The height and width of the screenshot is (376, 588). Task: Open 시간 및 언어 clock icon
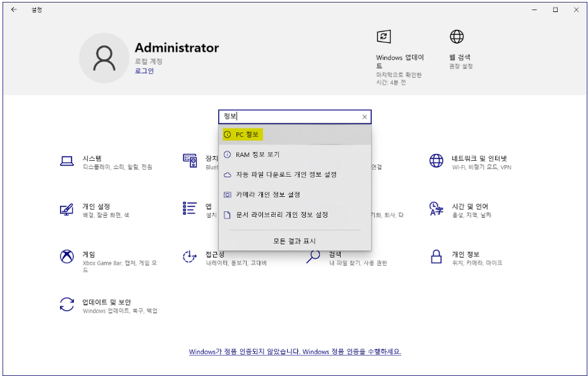pos(436,208)
